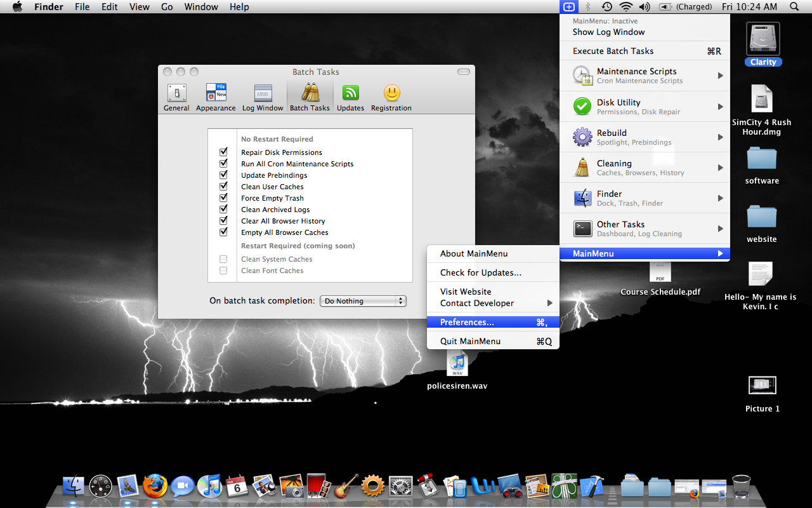Select the software folder on desktop
Screen dimensions: 812x508
762,159
